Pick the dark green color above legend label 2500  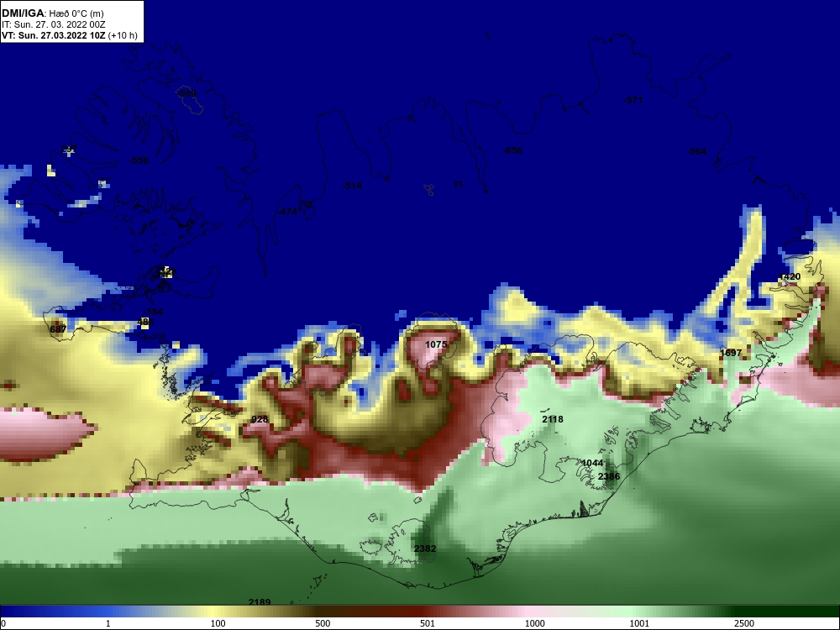[744, 612]
